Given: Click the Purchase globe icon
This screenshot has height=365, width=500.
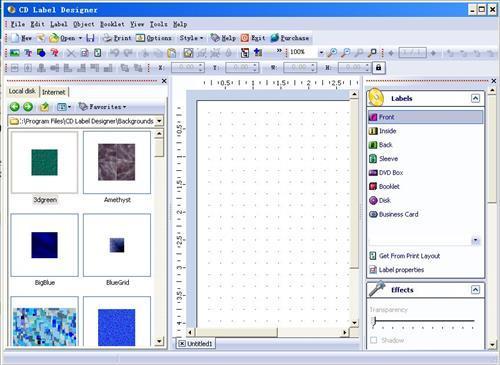Looking at the screenshot, I should [x=275, y=38].
